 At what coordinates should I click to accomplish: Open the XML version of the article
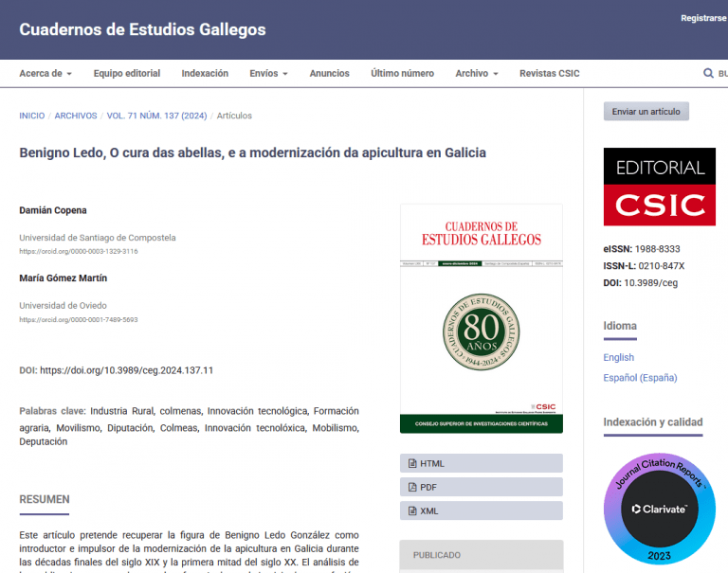pyautogui.click(x=481, y=510)
